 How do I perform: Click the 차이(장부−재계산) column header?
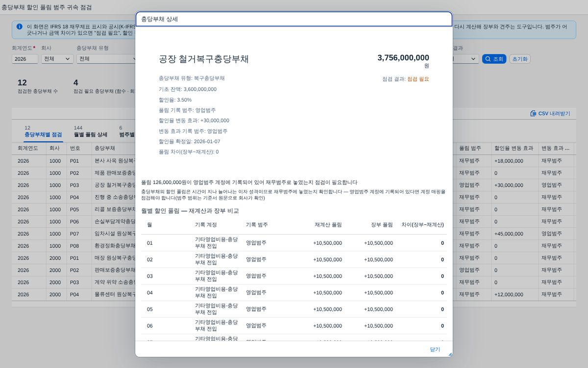pyautogui.click(x=421, y=225)
